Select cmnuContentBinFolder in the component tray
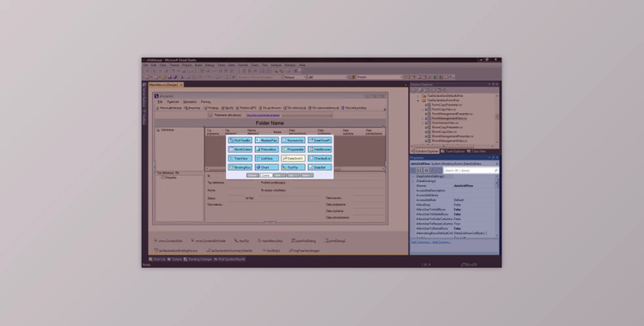 coord(209,241)
